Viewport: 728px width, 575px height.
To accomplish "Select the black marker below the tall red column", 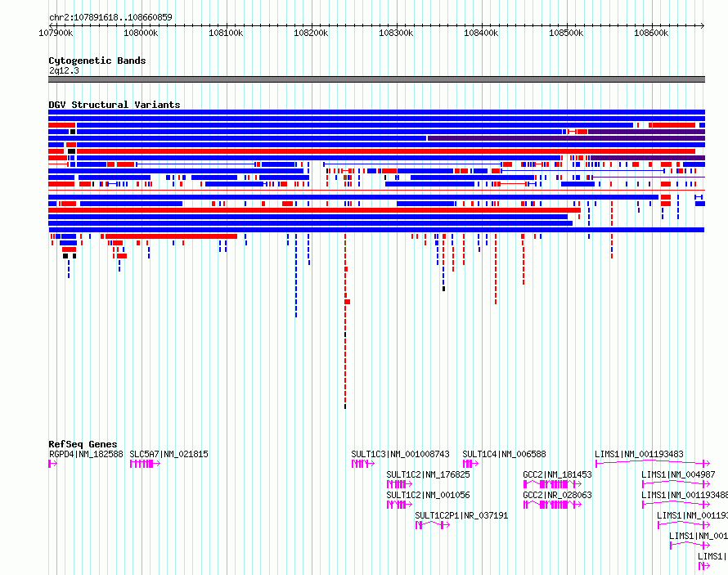I will (x=345, y=407).
